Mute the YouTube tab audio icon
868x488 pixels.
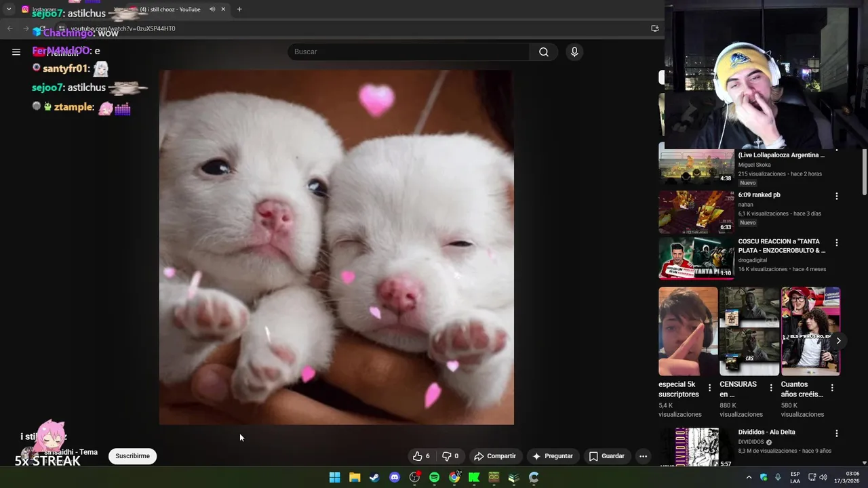click(212, 9)
